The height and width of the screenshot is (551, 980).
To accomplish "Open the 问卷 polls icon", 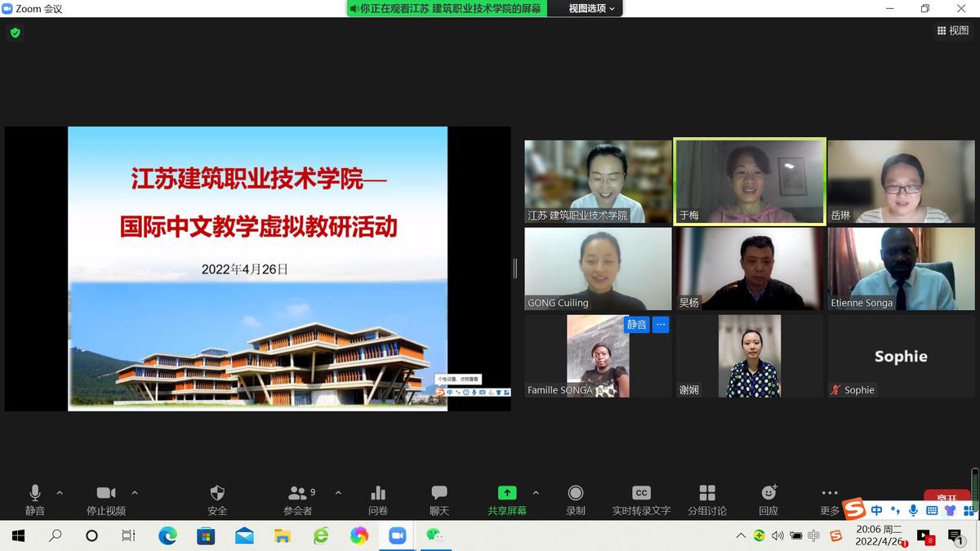I will point(378,499).
